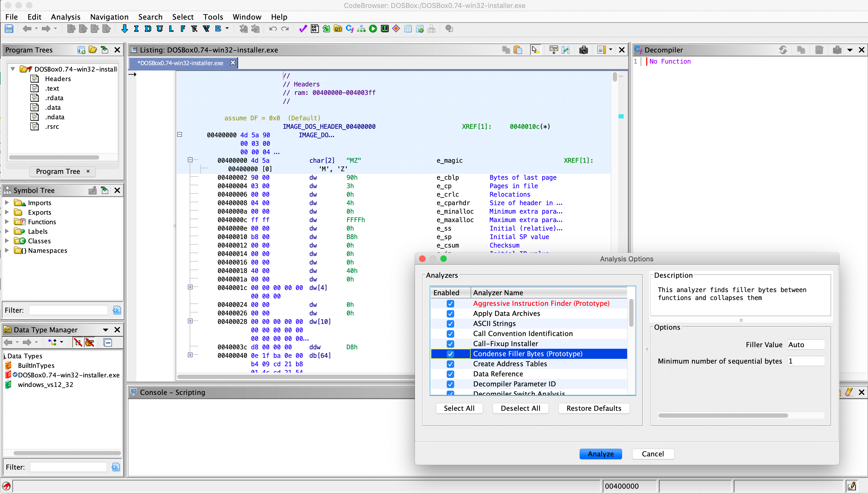868x494 pixels.
Task: Click the purple checkmark toolbar icon
Action: pos(303,29)
